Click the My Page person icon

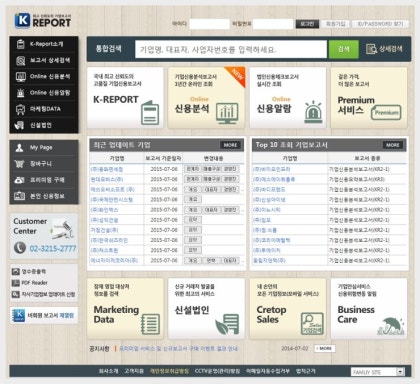pyautogui.click(x=19, y=148)
